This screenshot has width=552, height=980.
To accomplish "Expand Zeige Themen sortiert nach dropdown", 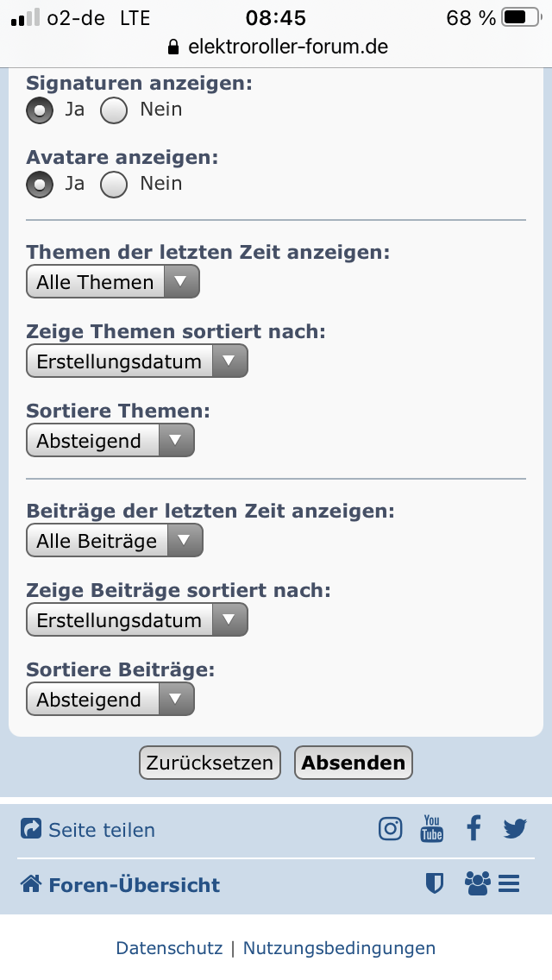I will click(x=137, y=361).
